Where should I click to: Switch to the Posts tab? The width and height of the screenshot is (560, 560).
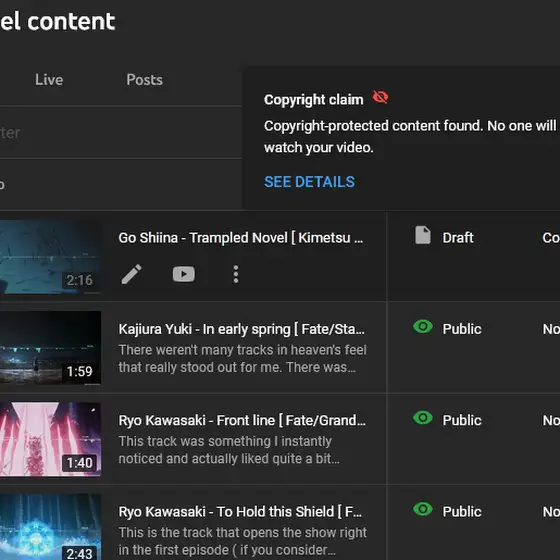tap(144, 80)
